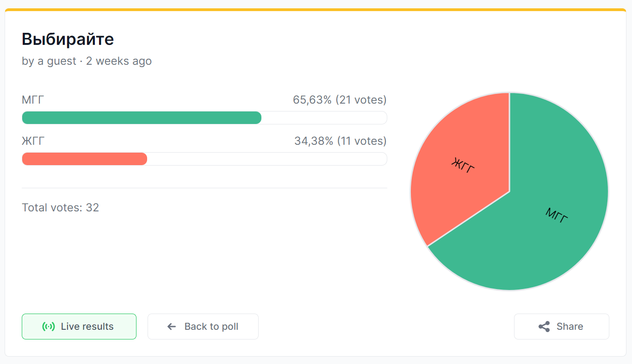Screen dimensions: 632x364
Task: Click the ЖГГ label inside pie chart
Action: [463, 165]
